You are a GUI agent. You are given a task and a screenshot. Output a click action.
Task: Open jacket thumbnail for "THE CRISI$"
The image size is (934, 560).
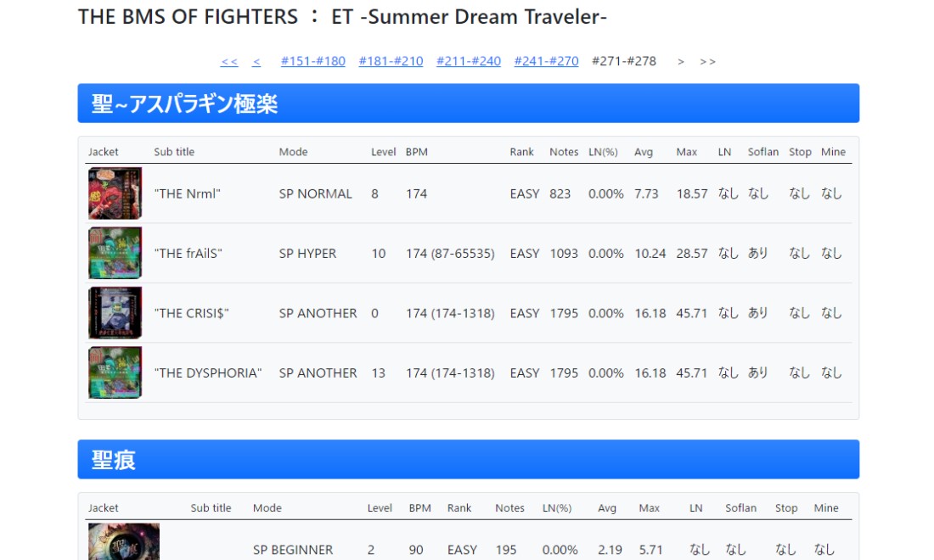pos(115,312)
